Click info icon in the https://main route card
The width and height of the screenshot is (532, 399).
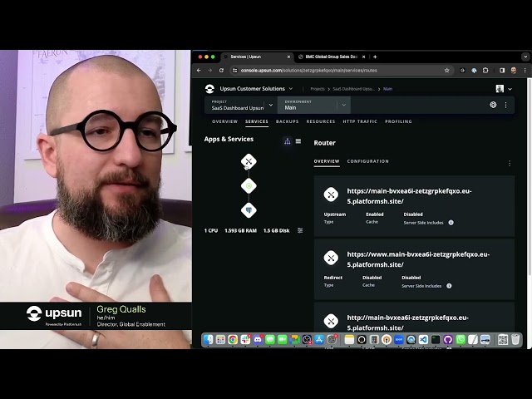[x=451, y=223]
